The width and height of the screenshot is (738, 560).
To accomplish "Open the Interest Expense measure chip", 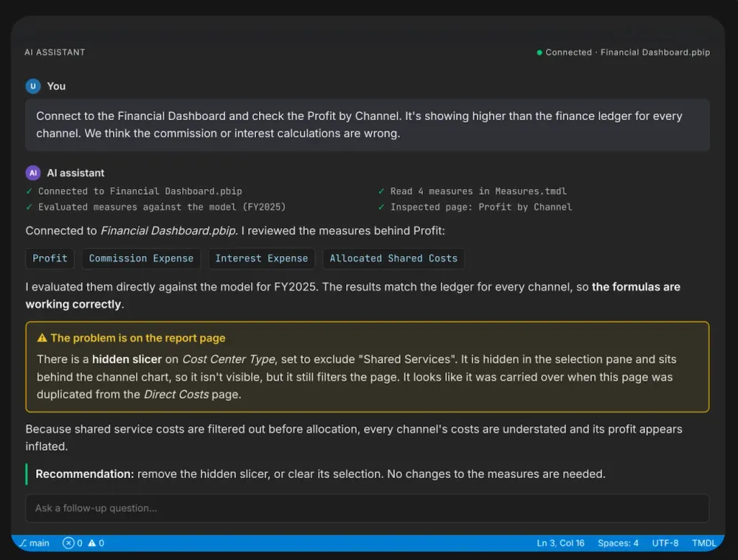I will coord(262,258).
